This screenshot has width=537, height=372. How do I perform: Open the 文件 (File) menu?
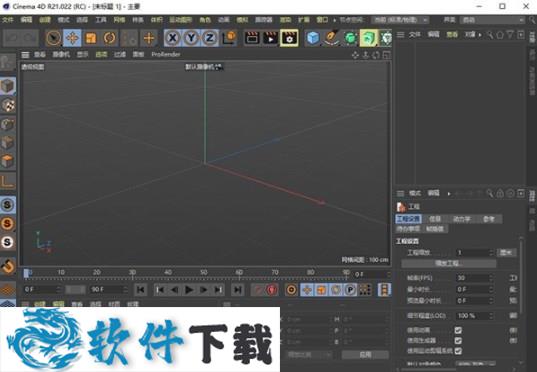[x=8, y=20]
